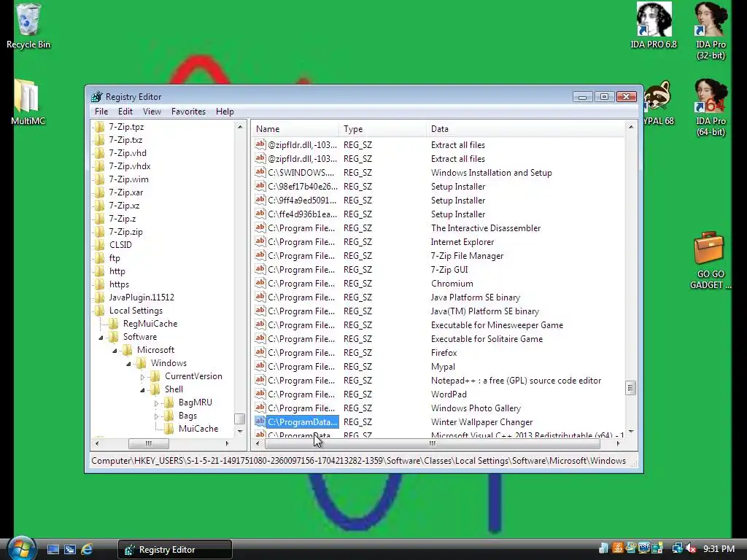The width and height of the screenshot is (747, 560).
Task: Click the Windows Start orb
Action: [x=21, y=548]
